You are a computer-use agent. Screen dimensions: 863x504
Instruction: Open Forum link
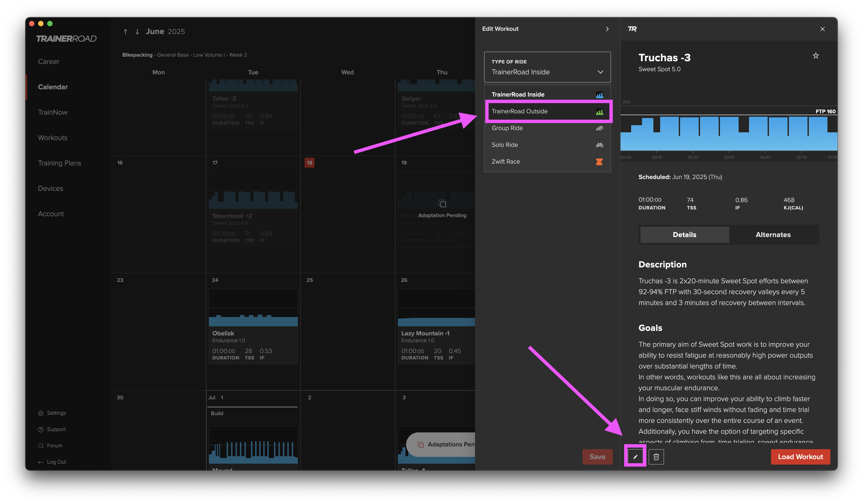point(50,446)
